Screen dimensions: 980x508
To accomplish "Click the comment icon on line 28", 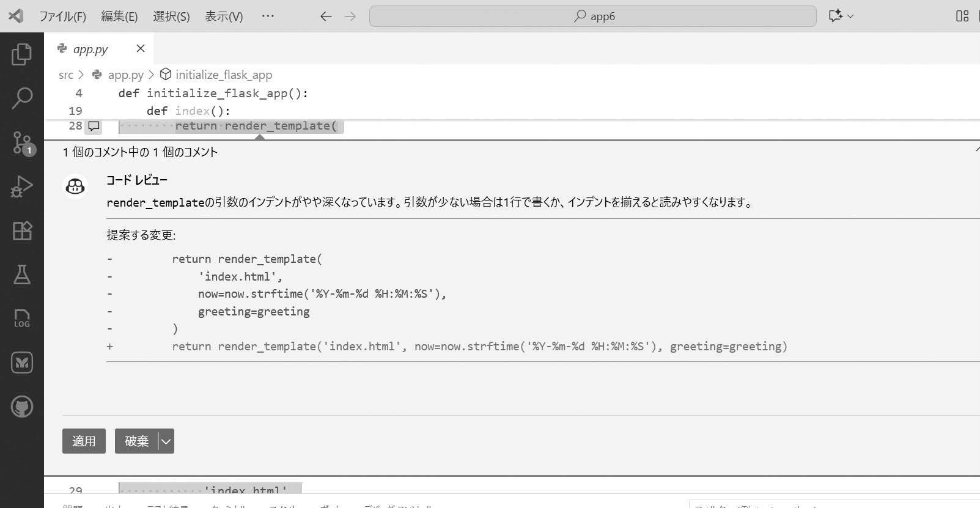I will [94, 126].
